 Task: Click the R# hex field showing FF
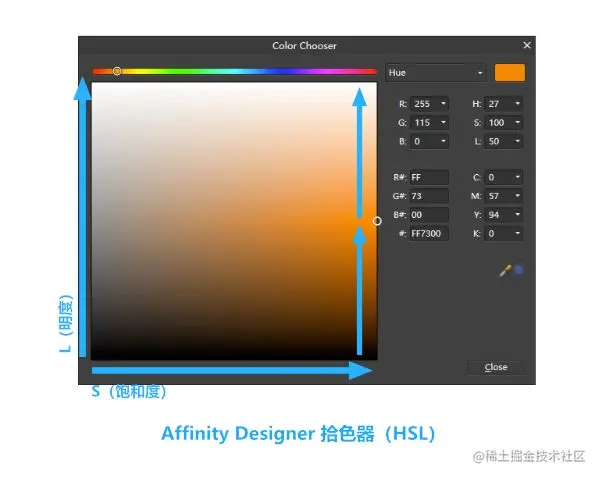pyautogui.click(x=429, y=177)
